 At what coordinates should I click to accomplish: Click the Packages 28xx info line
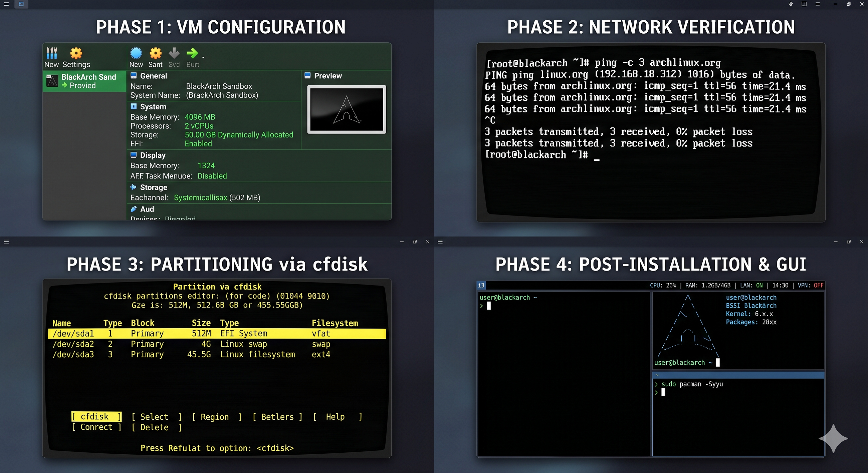click(751, 322)
